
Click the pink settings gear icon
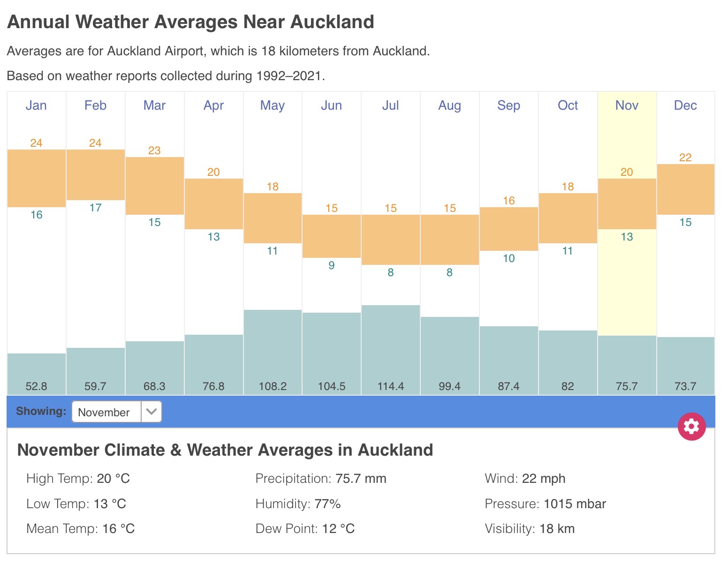tap(691, 427)
